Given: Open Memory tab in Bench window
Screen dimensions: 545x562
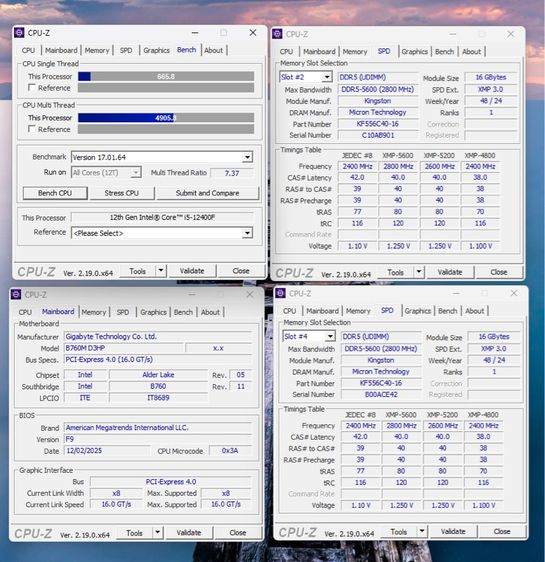Looking at the screenshot, I should (x=97, y=51).
